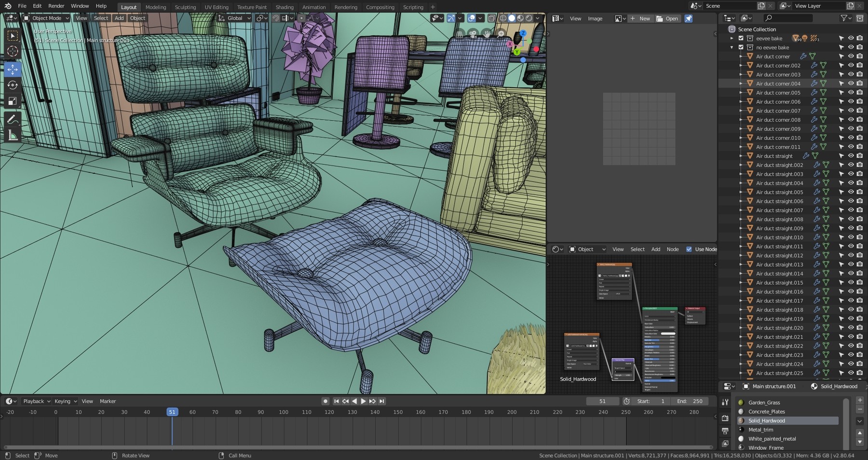Toggle the Use Nodes checkbox
The width and height of the screenshot is (868, 460).
tap(689, 249)
